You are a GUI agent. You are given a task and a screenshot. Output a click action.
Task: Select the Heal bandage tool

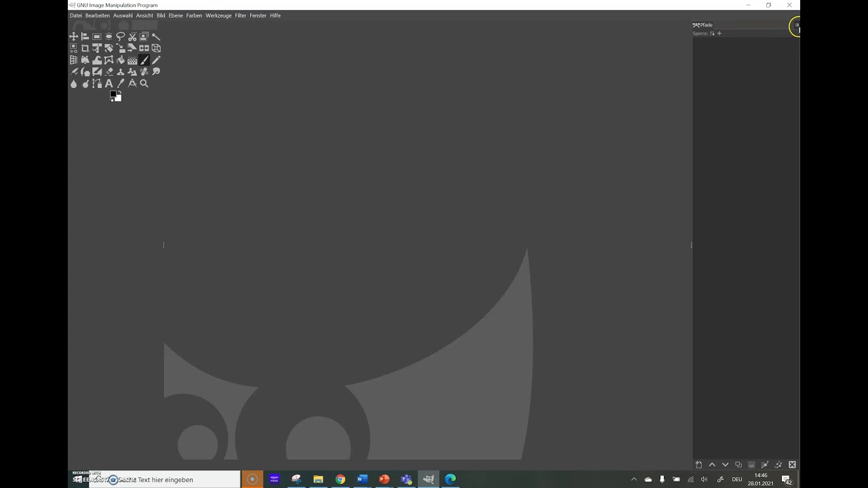[144, 71]
